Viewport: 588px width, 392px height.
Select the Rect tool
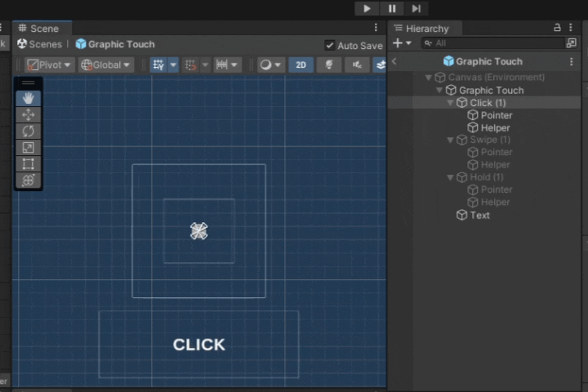point(29,164)
